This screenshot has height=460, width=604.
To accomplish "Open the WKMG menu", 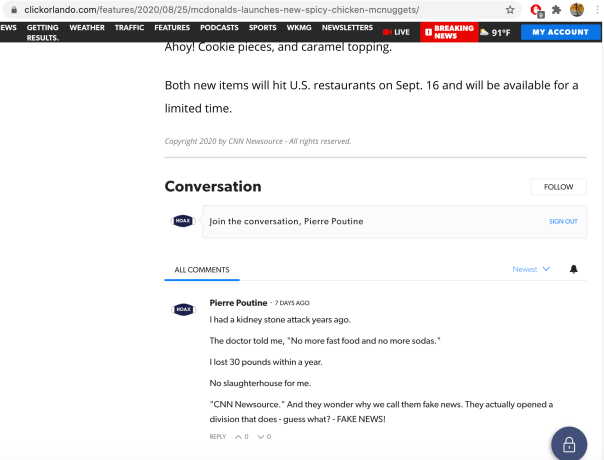I will click(x=299, y=28).
